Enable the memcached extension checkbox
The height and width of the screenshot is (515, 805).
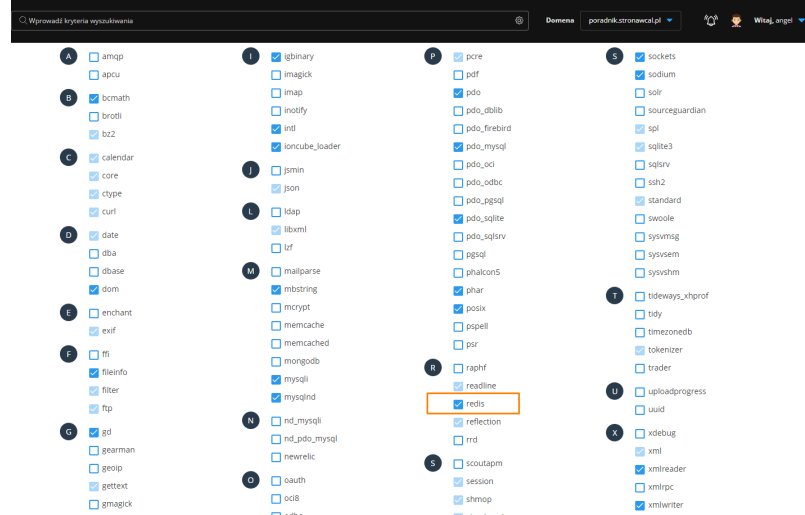[x=277, y=343]
